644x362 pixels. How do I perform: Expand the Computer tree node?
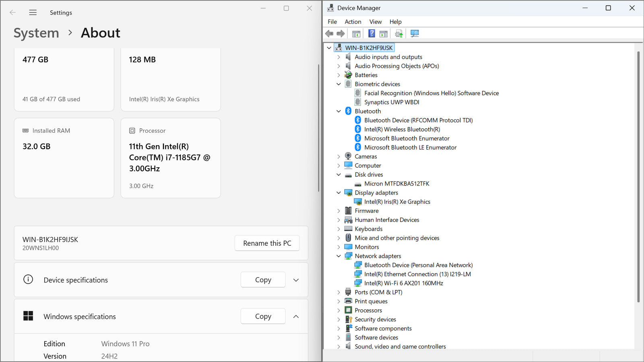339,166
